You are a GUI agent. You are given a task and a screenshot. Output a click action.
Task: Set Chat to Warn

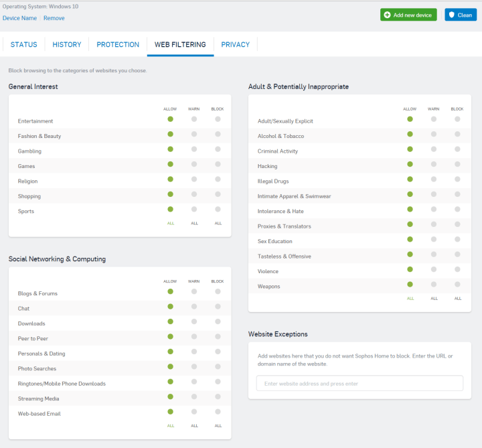click(x=194, y=307)
